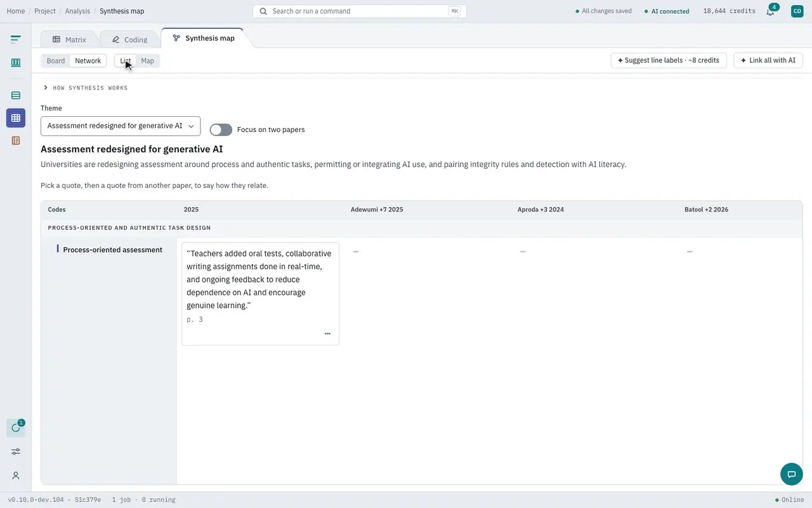The image size is (812, 508).
Task: Open the Theme dropdown selector
Action: pos(121,126)
